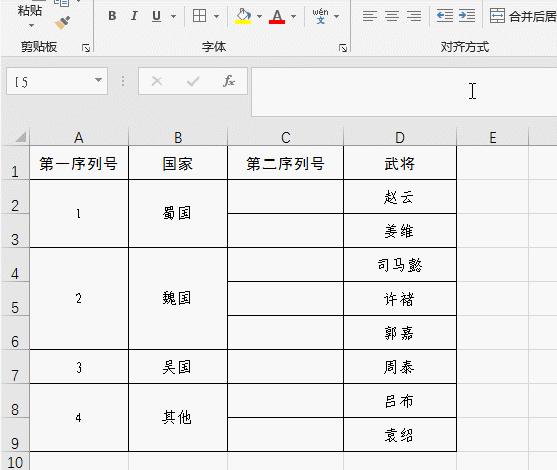Apply red font color A icon
The height and width of the screenshot is (470, 557).
pos(277,16)
